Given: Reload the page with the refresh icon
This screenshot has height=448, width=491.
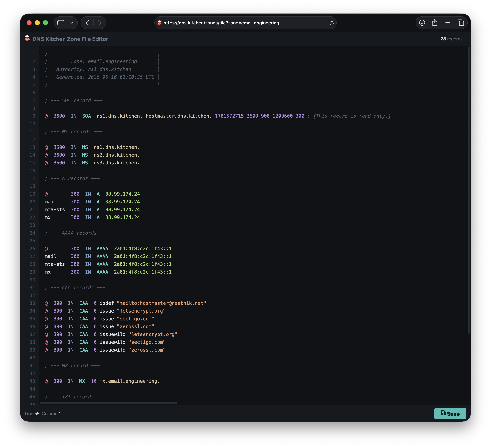Looking at the screenshot, I should tap(332, 23).
